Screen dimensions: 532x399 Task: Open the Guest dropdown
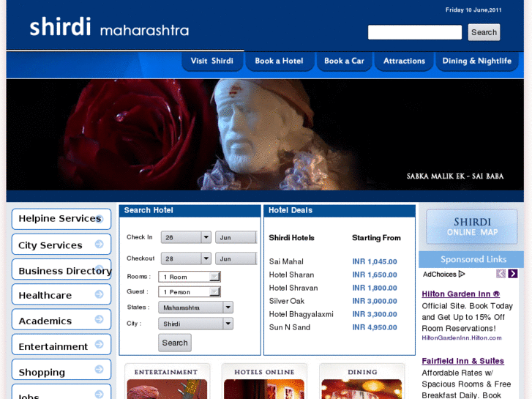[x=190, y=291]
